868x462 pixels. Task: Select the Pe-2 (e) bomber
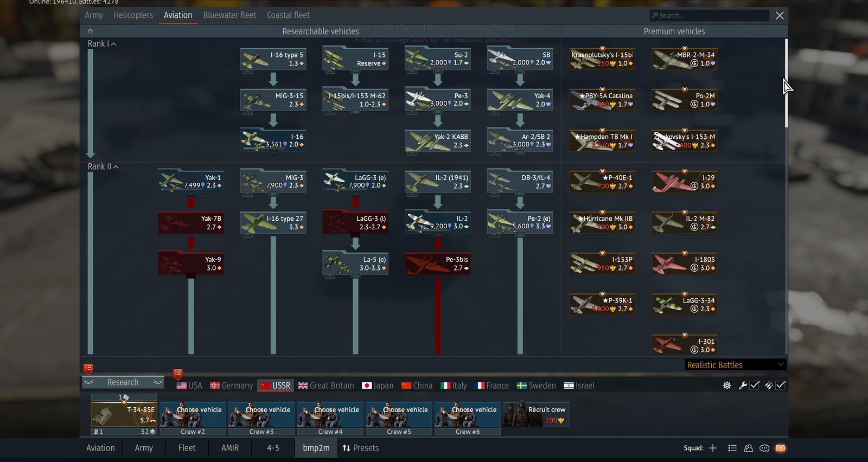point(520,223)
